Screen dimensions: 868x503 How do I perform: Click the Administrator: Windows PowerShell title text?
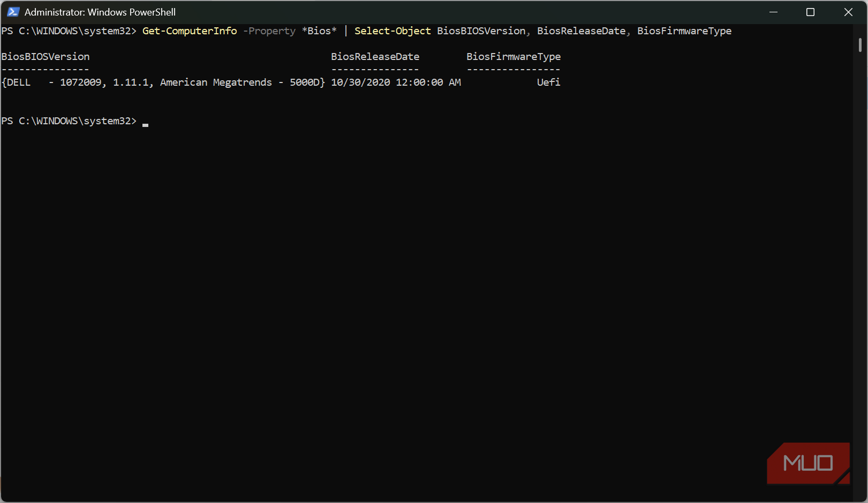[100, 12]
